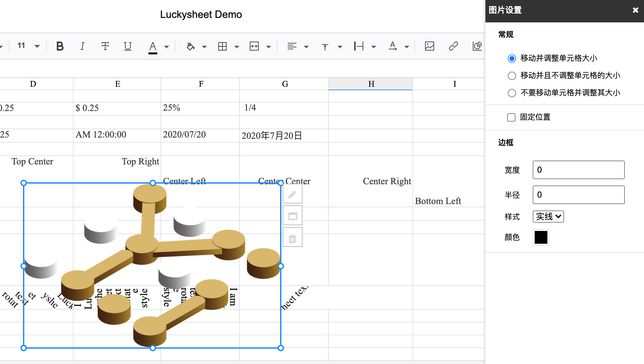Screen dimensions: 644x364
Task: Select 移动并调整单元格大小 radio option
Action: coord(512,58)
